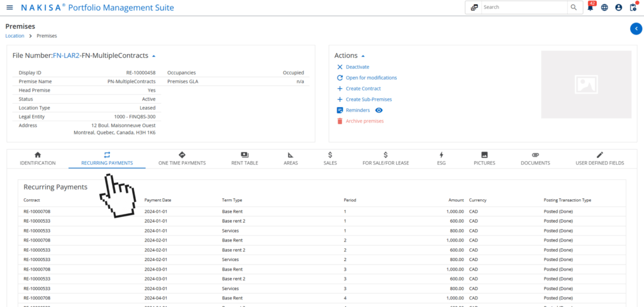
Task: Switch to the One Time Payments tab
Action: coord(182,159)
